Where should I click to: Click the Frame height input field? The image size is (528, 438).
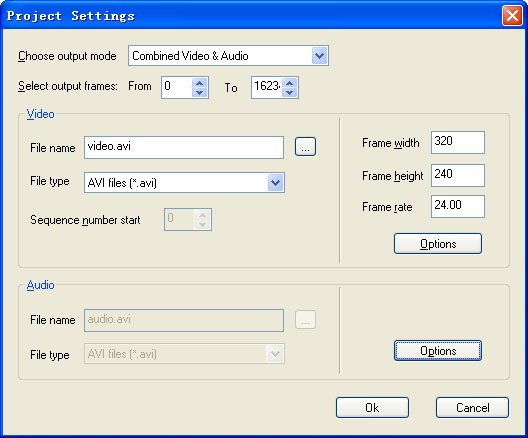pyautogui.click(x=458, y=175)
